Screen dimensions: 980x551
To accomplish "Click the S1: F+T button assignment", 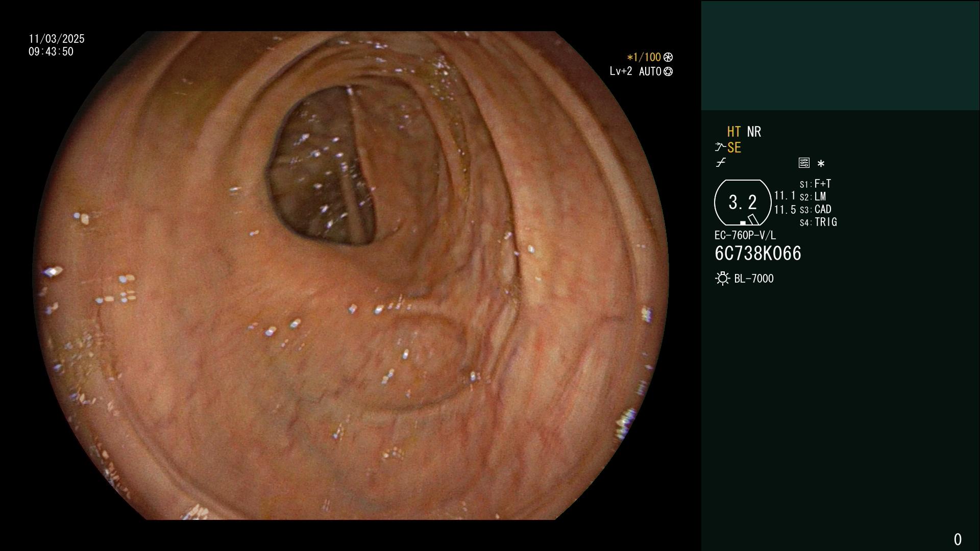I will click(815, 184).
